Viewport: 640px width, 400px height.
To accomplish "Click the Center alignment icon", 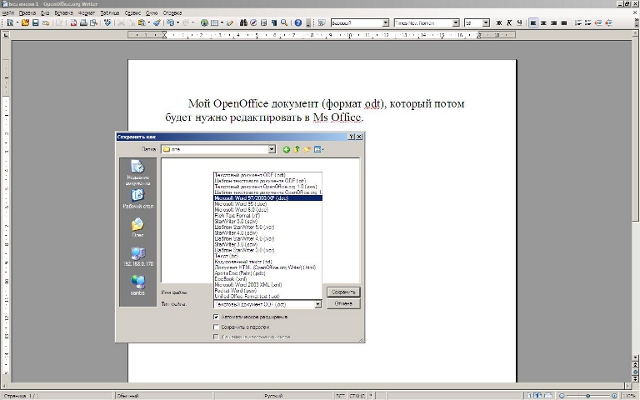I will click(x=543, y=23).
